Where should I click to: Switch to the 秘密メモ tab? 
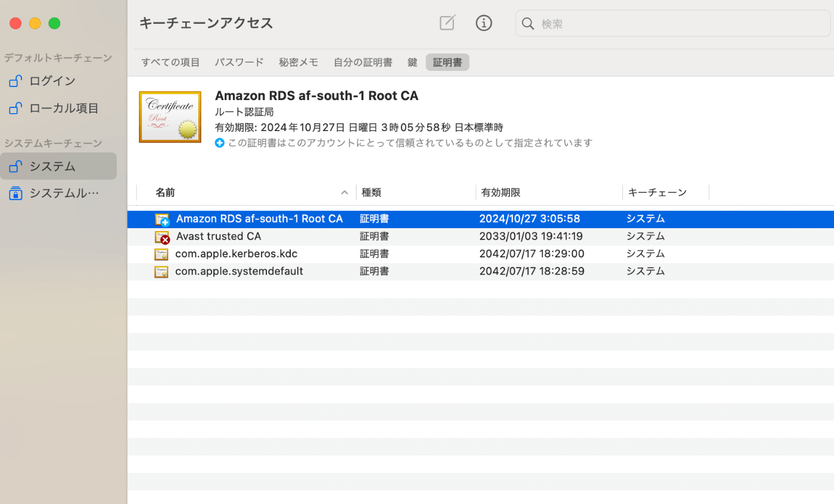point(298,62)
